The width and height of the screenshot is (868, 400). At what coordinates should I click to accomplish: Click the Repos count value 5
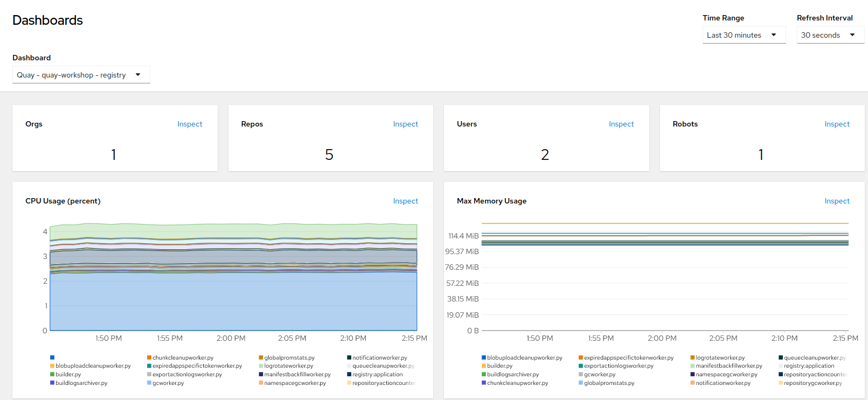point(329,155)
